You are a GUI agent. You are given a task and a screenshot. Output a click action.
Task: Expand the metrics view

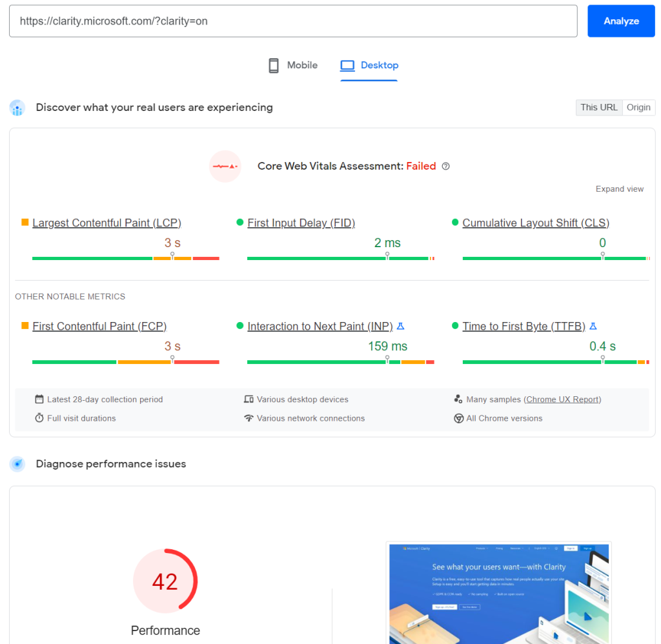(x=619, y=189)
